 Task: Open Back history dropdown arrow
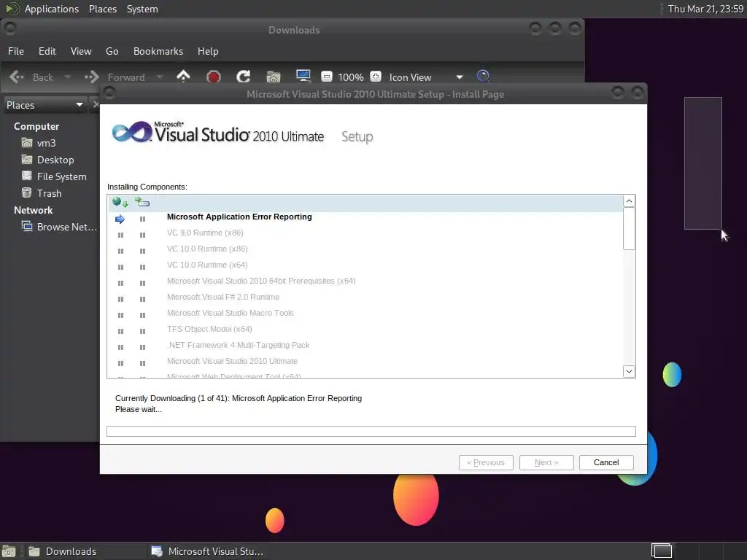(67, 77)
